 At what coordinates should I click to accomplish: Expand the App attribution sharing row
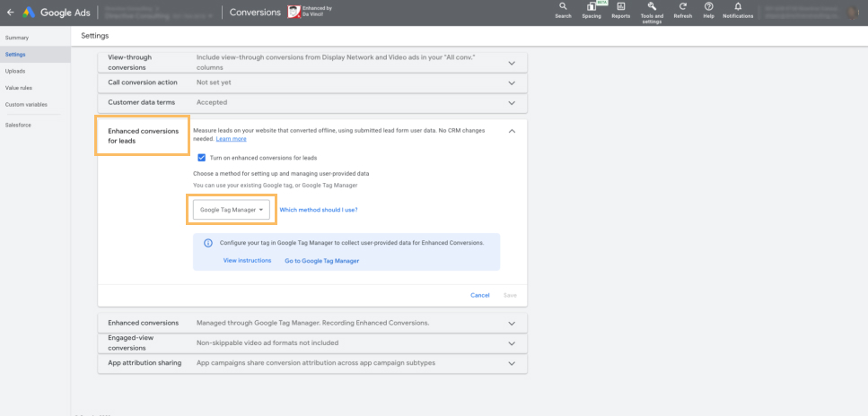click(x=512, y=363)
